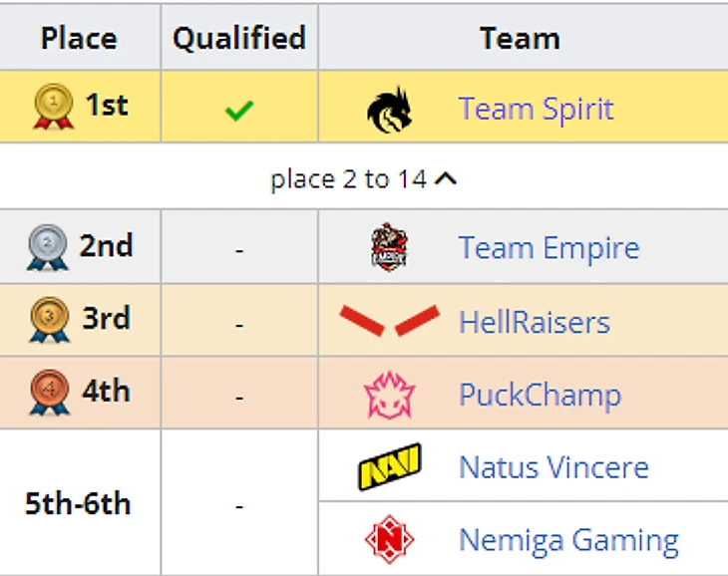Go to the PuckChamp team page

point(540,395)
